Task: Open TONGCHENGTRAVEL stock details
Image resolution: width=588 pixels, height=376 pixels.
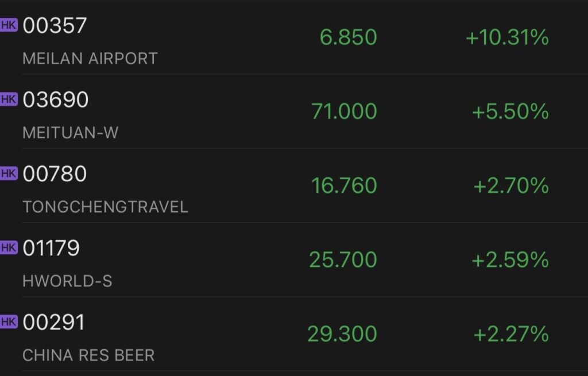Action: (106, 207)
